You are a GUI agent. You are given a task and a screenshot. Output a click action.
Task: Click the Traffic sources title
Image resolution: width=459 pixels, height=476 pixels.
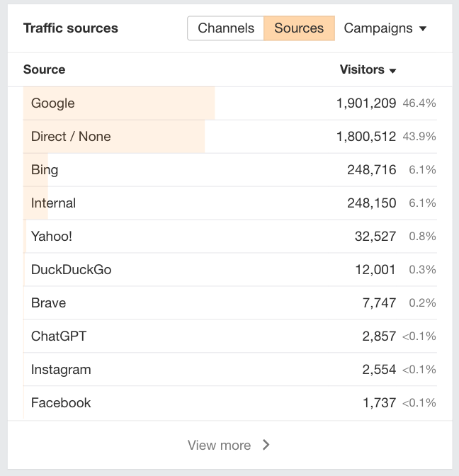(x=71, y=28)
